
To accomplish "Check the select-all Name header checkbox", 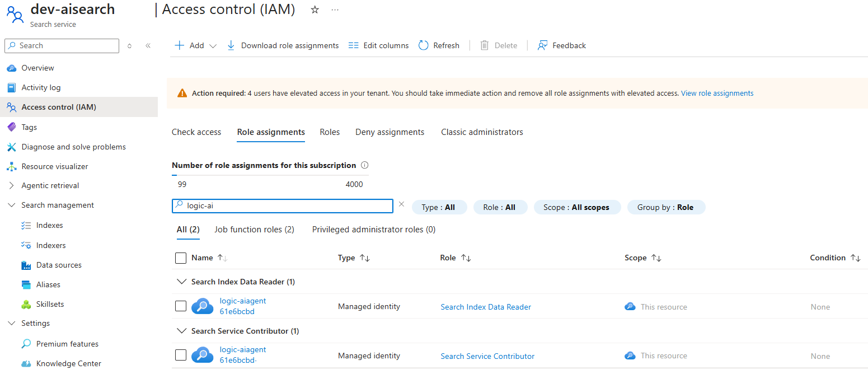I will click(181, 258).
